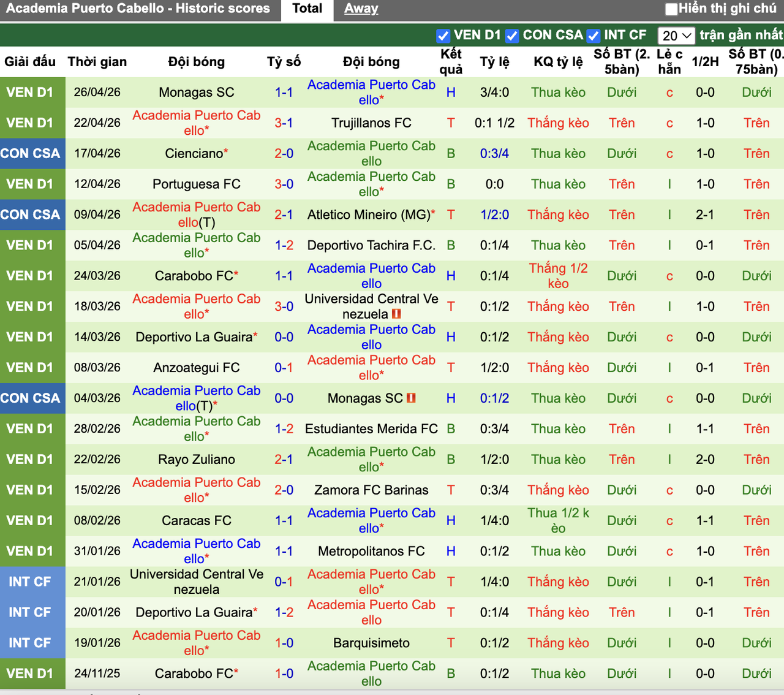Click Thắng 1/2 kèo result for 24/03/26
784x695 pixels.
558,276
